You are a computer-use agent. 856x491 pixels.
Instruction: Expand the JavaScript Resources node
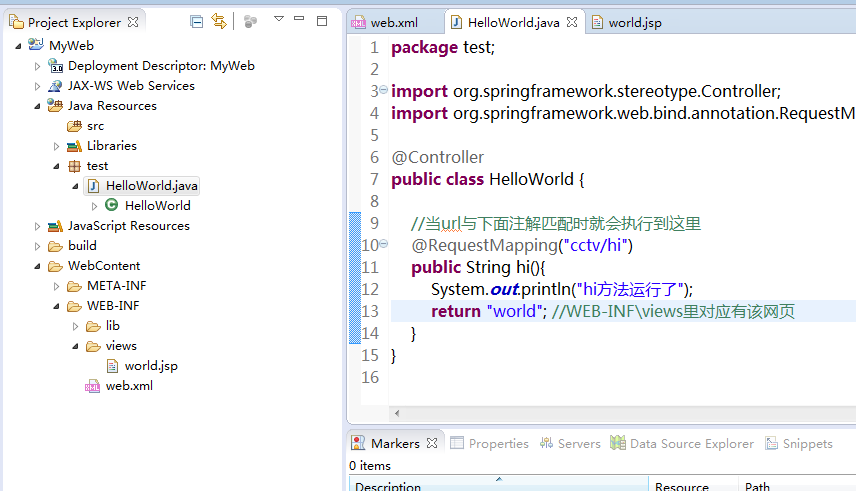tap(38, 226)
